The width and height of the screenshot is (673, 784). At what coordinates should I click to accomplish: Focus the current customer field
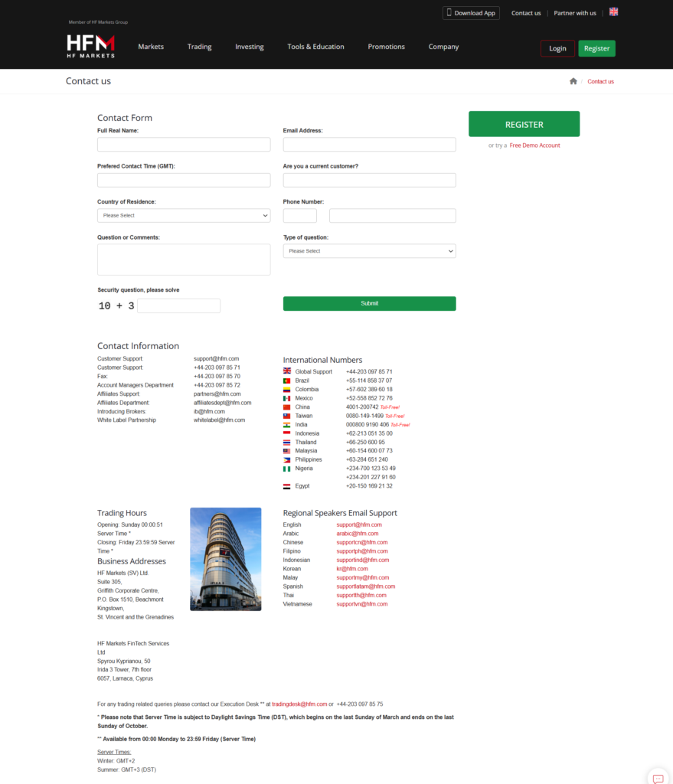pos(370,180)
